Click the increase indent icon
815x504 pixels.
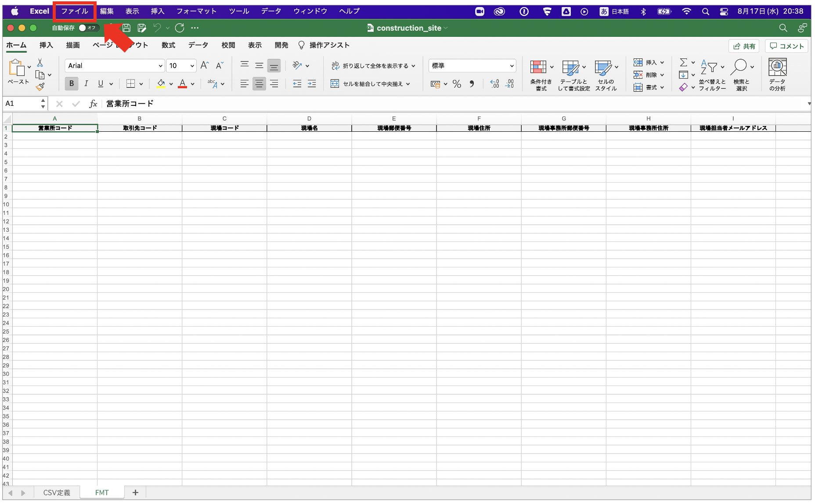pos(312,84)
